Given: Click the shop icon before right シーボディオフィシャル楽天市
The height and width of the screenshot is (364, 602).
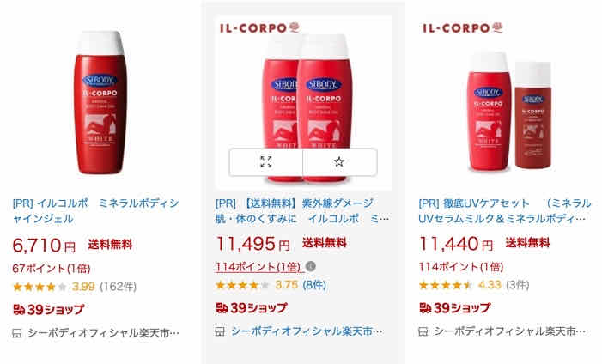Looking at the screenshot, I should (x=423, y=331).
